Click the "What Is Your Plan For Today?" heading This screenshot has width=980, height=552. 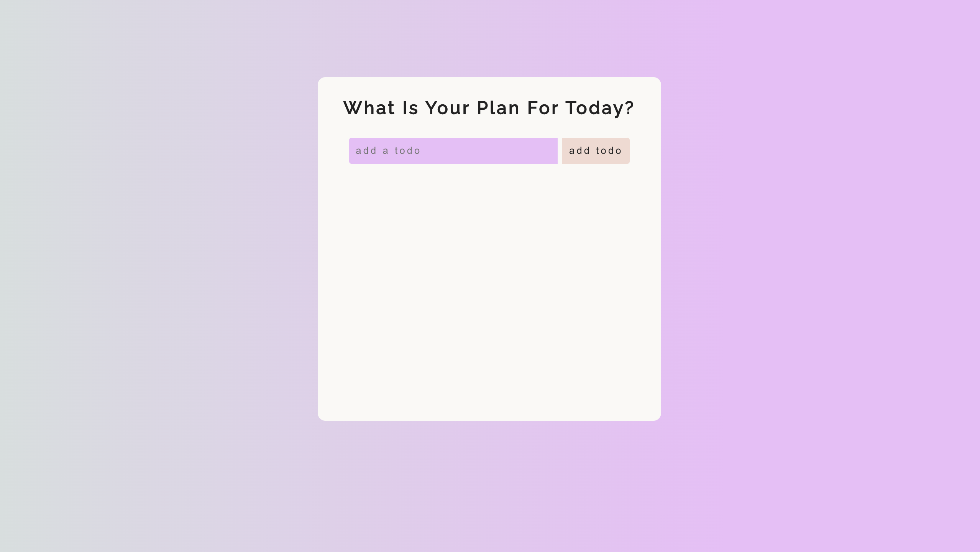489,108
